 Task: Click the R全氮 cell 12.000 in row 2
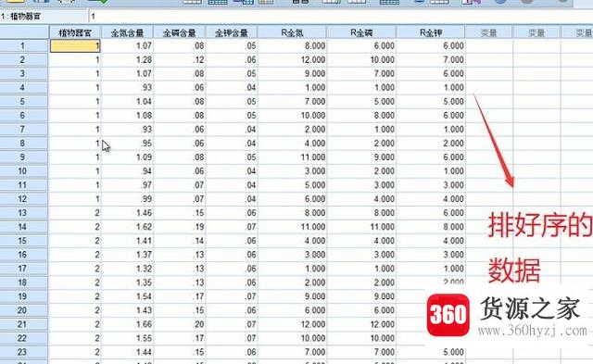[x=293, y=59]
